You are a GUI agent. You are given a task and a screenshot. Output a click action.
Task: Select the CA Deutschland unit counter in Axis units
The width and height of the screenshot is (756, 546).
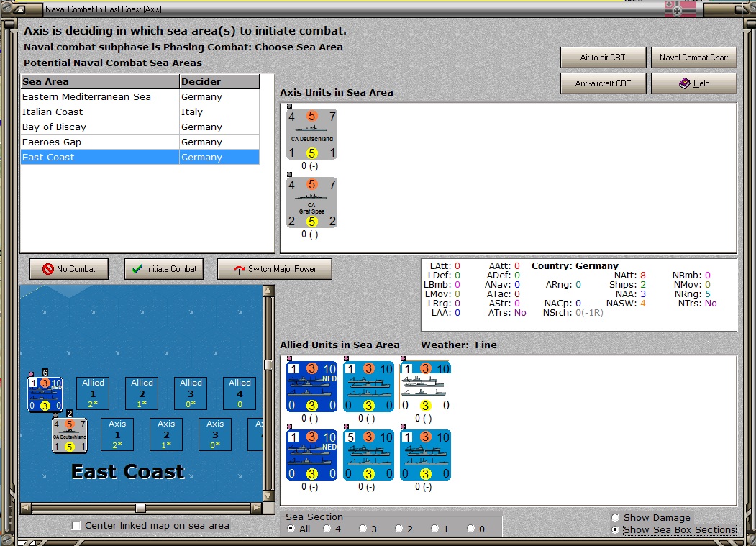311,134
